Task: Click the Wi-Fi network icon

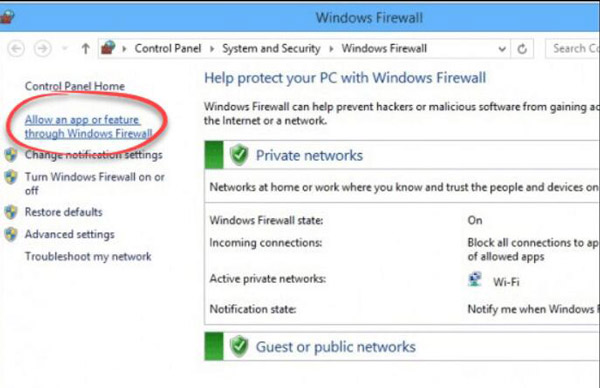Action: pyautogui.click(x=475, y=279)
